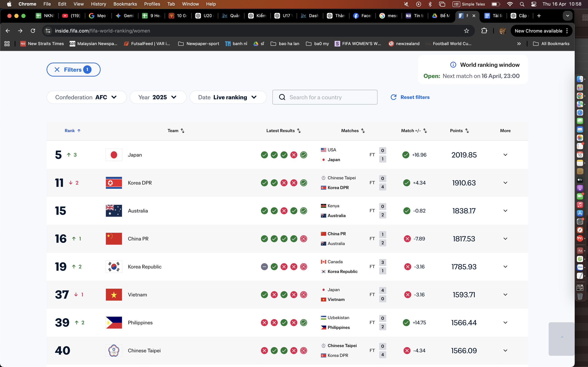Open the History menu

click(98, 4)
